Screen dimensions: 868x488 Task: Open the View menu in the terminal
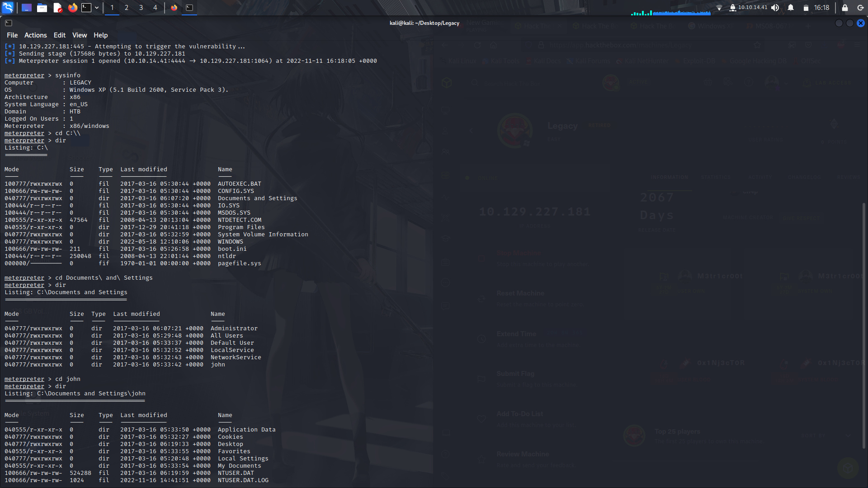click(79, 35)
